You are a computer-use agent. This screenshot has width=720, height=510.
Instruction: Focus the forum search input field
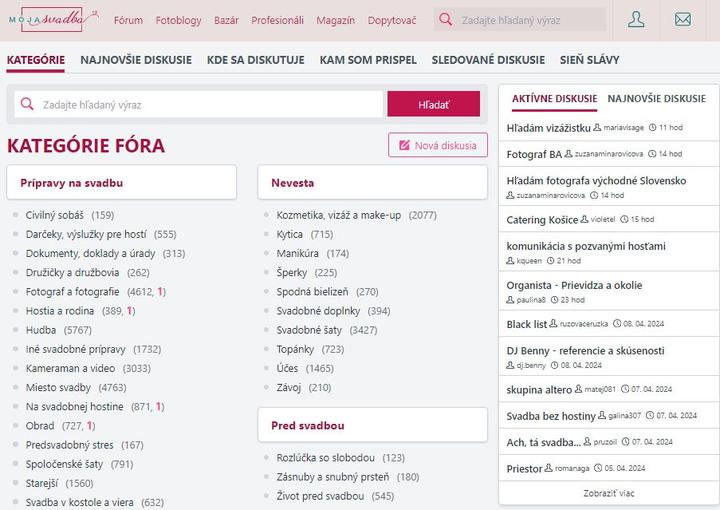[x=210, y=104]
